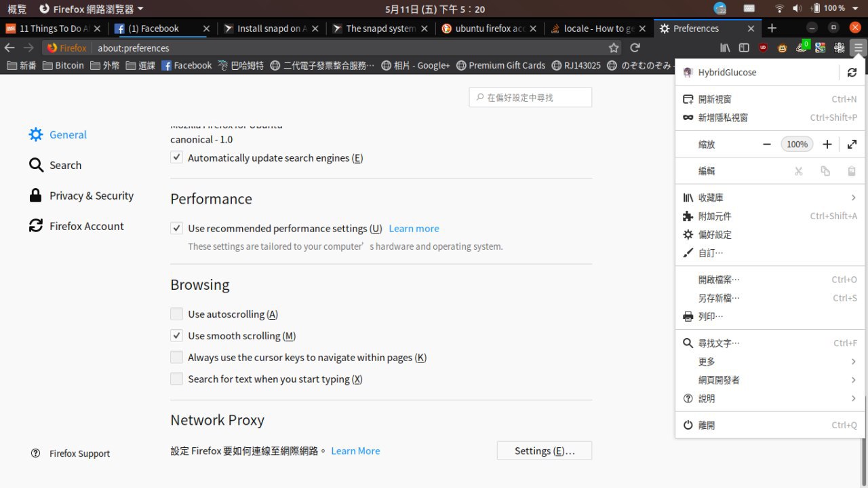Open the Firefox 網路瀏覽器 app menu
The image size is (868, 488).
[92, 9]
